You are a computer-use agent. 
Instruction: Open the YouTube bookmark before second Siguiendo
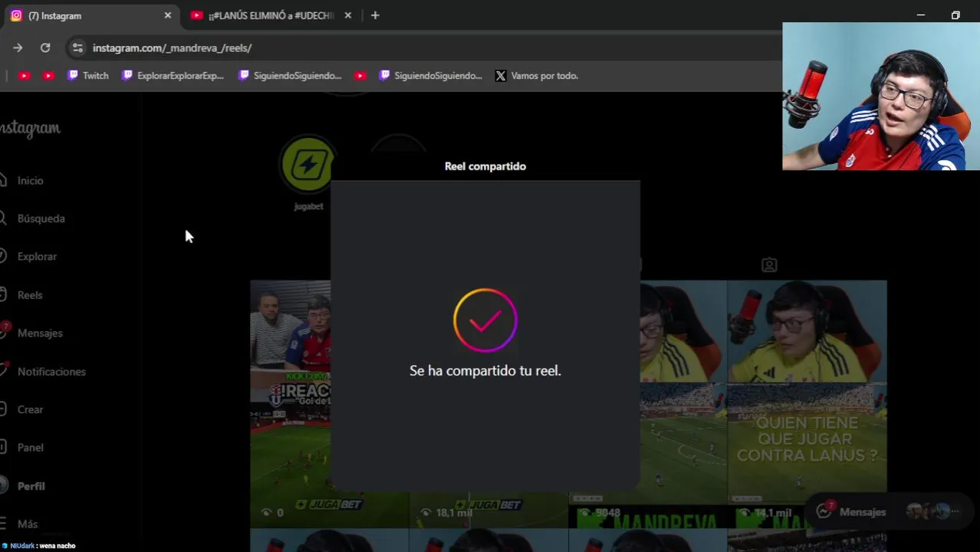360,76
